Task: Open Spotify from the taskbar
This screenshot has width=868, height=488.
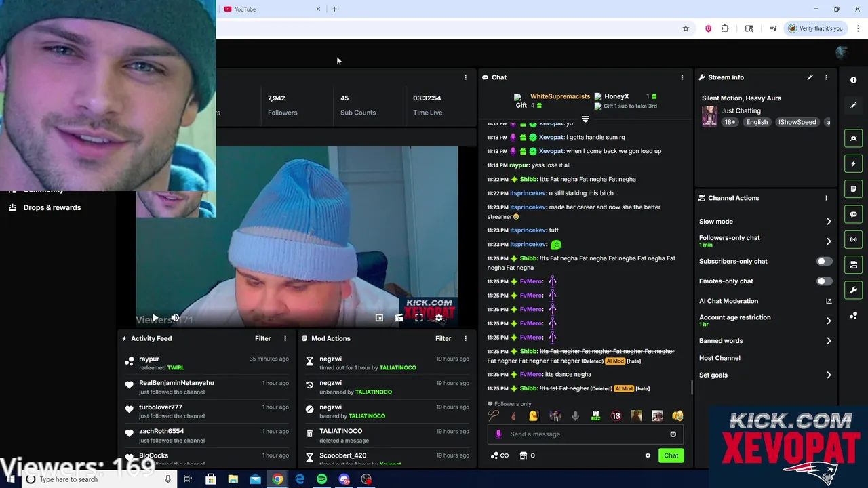Action: tap(321, 479)
